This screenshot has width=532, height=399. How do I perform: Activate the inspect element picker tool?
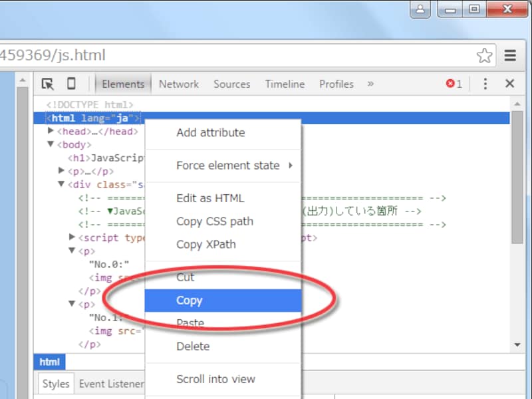pos(47,84)
